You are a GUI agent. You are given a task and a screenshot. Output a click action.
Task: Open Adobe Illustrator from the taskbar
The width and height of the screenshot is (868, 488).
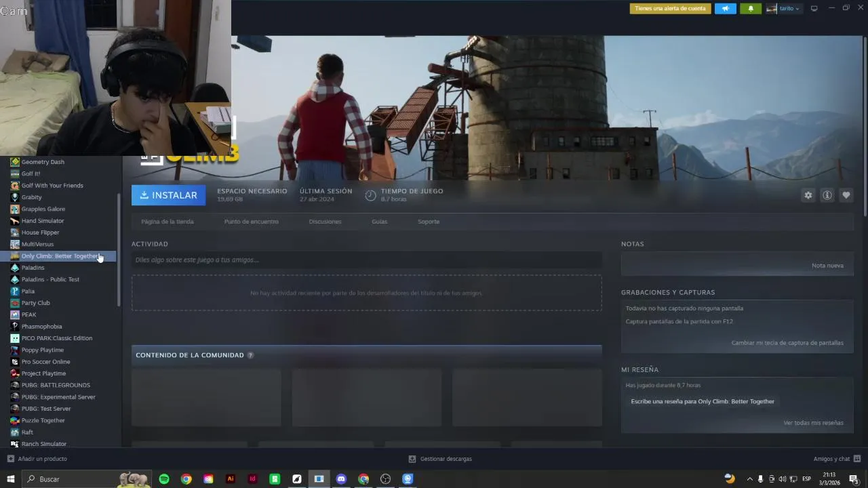click(x=231, y=479)
